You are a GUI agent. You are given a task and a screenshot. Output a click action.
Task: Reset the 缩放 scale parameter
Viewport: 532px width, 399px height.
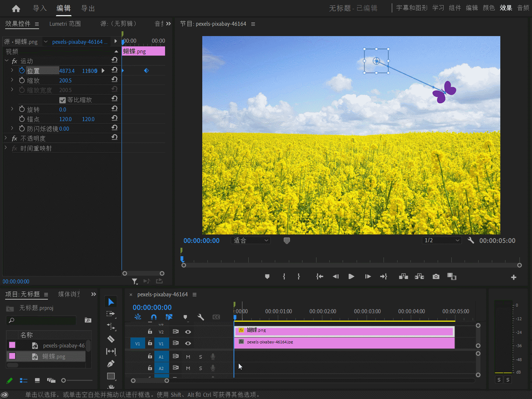pyautogui.click(x=115, y=80)
